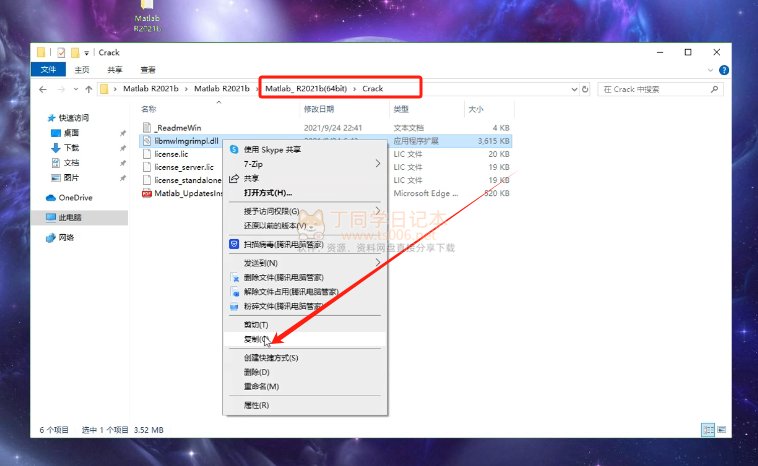
Task: Open the Help question mark icon
Action: [x=724, y=70]
